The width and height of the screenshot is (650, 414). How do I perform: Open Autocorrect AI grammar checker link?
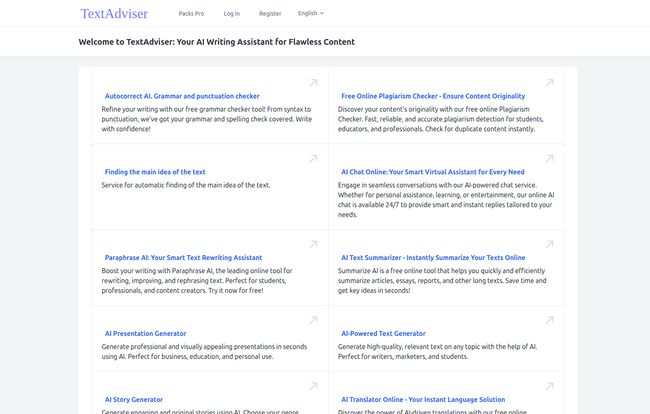[x=182, y=96]
